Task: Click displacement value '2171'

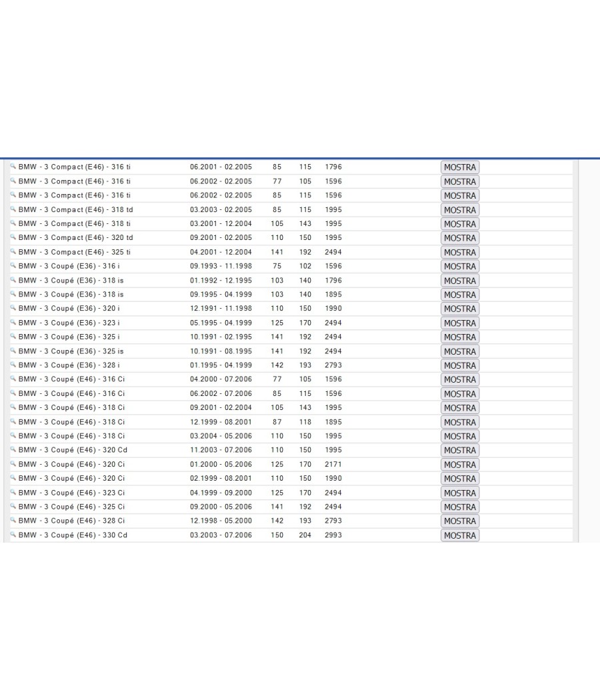Action: click(333, 464)
